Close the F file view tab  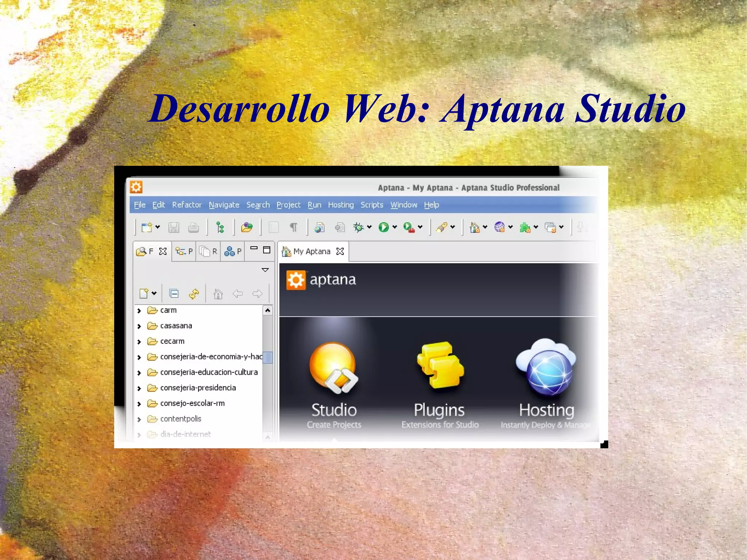click(163, 251)
